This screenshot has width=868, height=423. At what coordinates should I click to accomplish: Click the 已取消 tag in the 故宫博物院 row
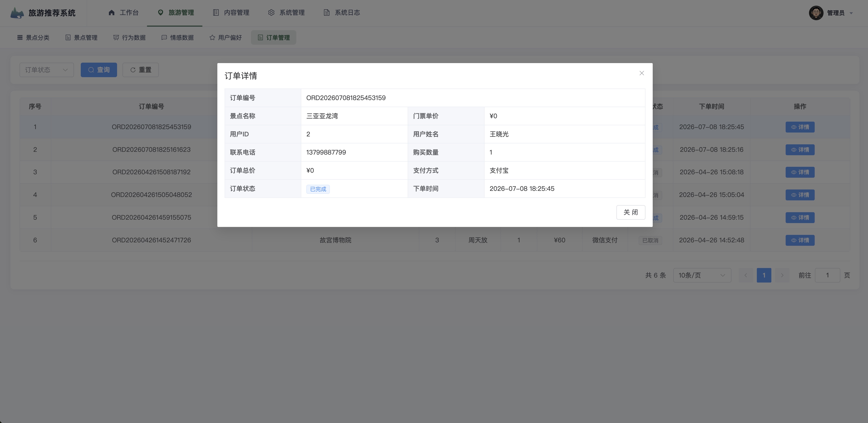[650, 241]
